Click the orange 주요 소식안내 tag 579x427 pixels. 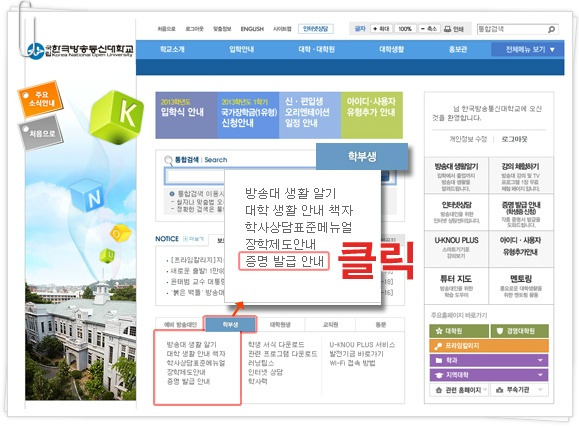click(x=40, y=98)
